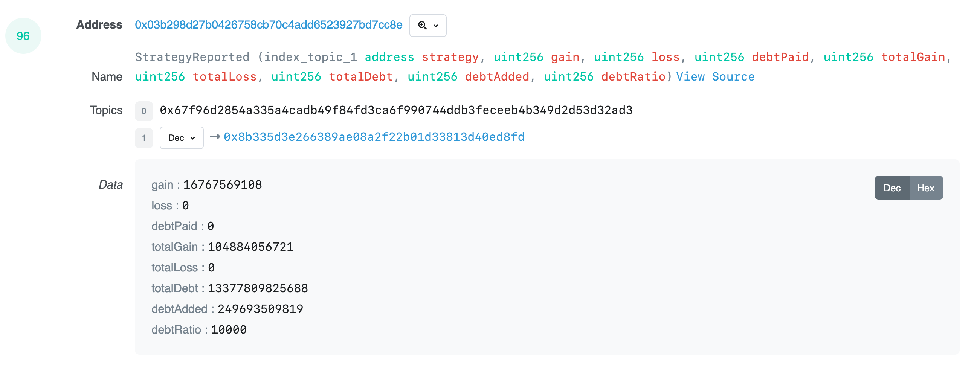The height and width of the screenshot is (372, 980).
Task: Click the gain value 16767569108
Action: (x=223, y=185)
